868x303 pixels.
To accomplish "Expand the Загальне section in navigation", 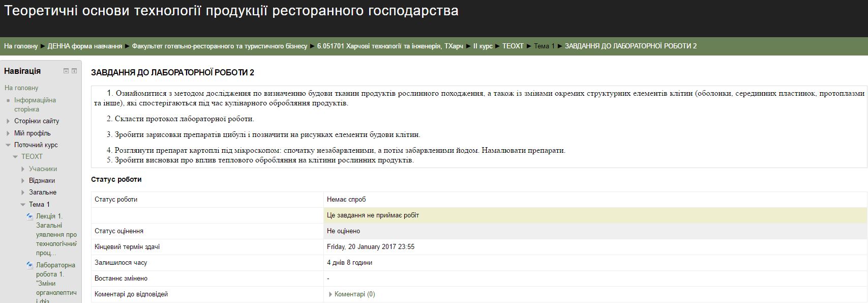I will [x=23, y=192].
